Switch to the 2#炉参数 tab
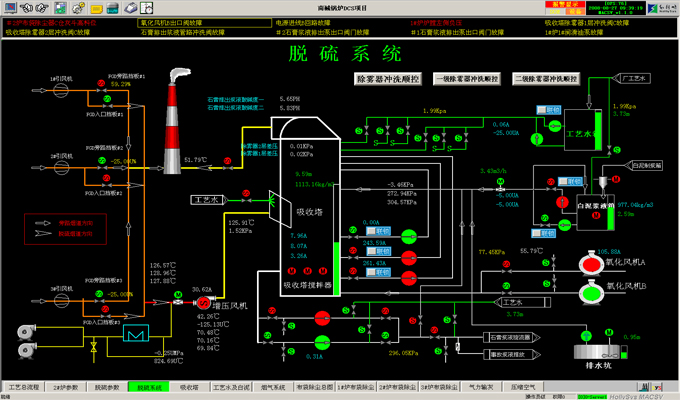This screenshot has width=680, height=400. tap(65, 387)
